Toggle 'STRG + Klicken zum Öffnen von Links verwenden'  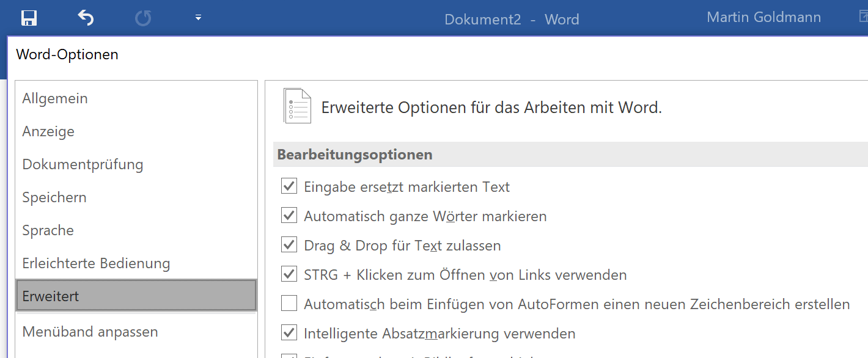tap(289, 274)
